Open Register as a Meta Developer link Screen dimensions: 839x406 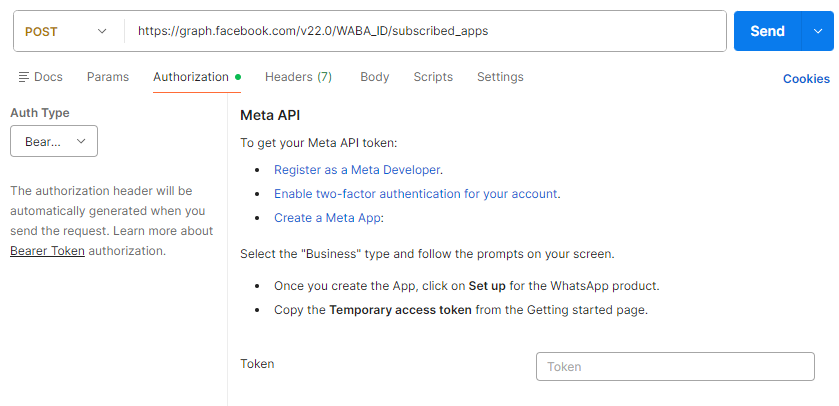click(358, 170)
